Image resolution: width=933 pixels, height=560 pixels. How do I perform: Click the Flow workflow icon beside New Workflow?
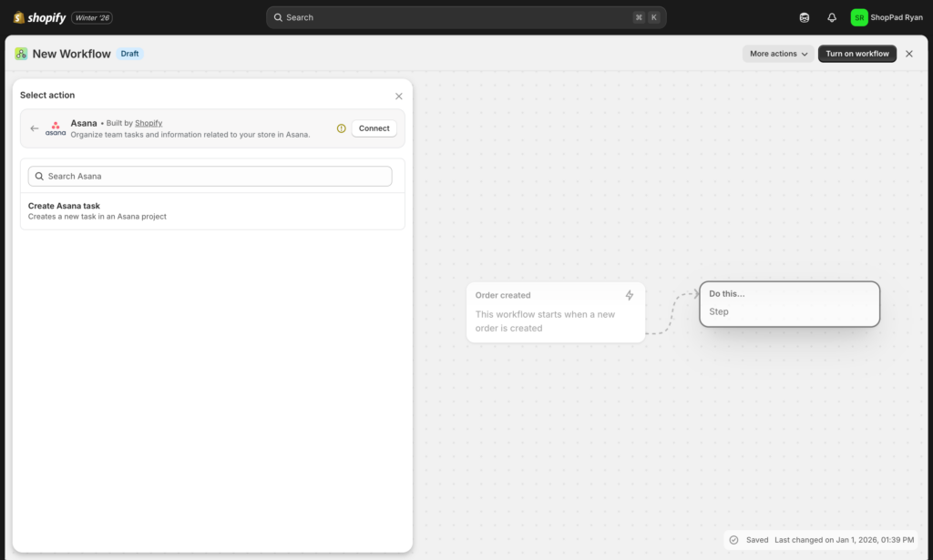(x=20, y=54)
